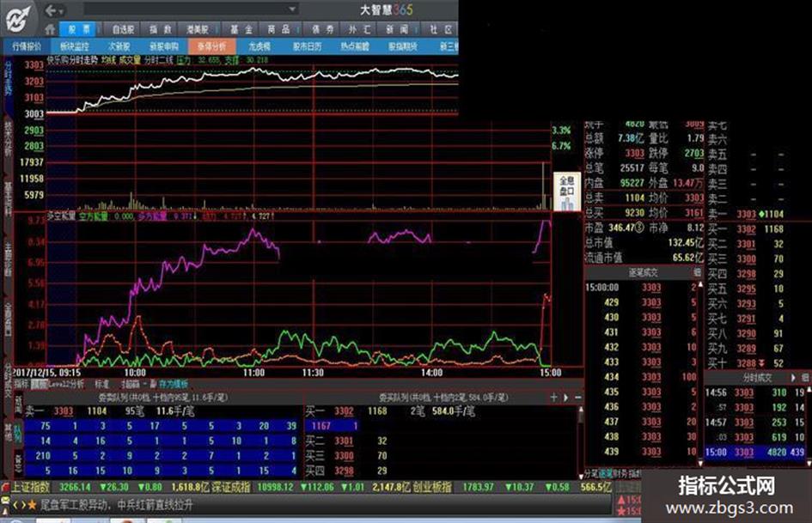Image resolution: width=812 pixels, height=523 pixels.
Task: Open 龙虎榜 in the sub-menu
Action: pyautogui.click(x=259, y=46)
